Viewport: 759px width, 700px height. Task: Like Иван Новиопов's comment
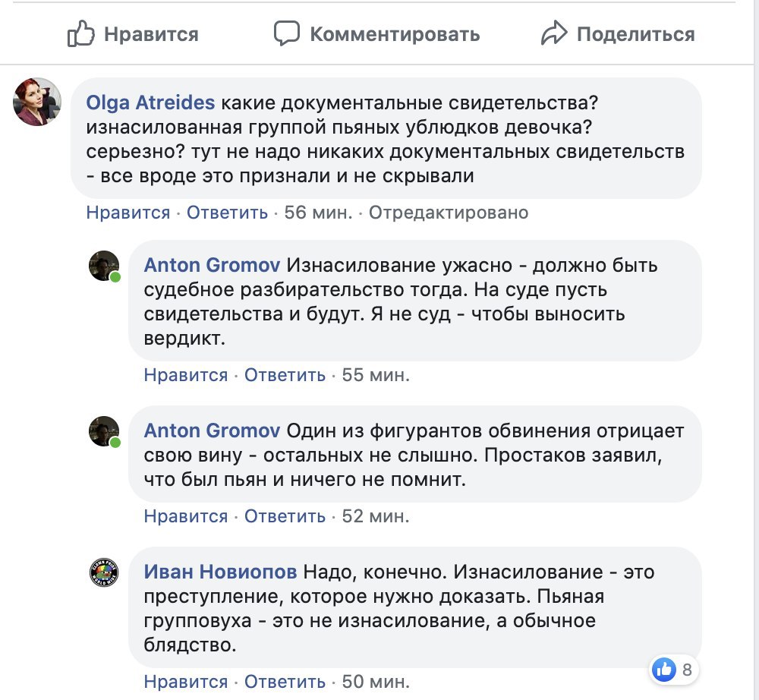coord(186,682)
